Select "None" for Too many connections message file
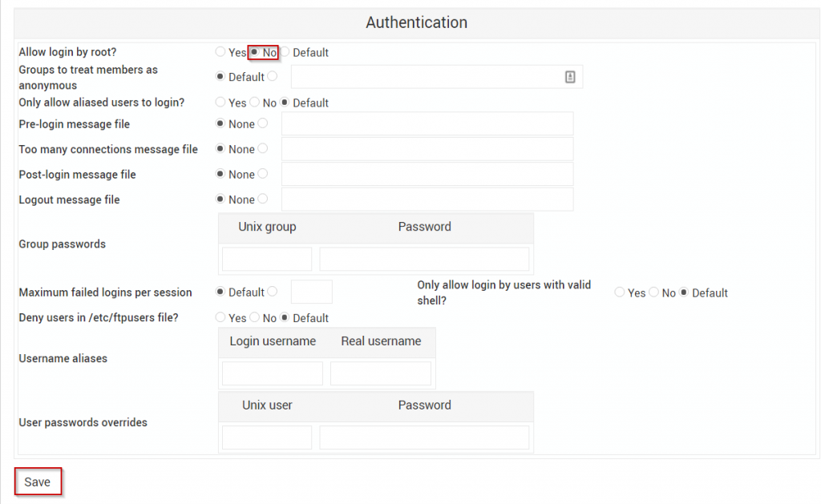821x504 pixels. click(x=221, y=149)
